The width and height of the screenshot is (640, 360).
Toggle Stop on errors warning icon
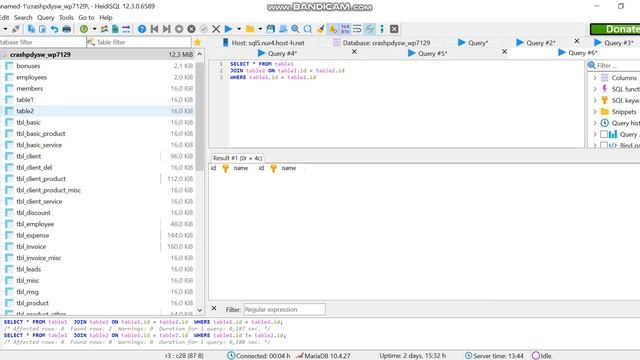333,29
